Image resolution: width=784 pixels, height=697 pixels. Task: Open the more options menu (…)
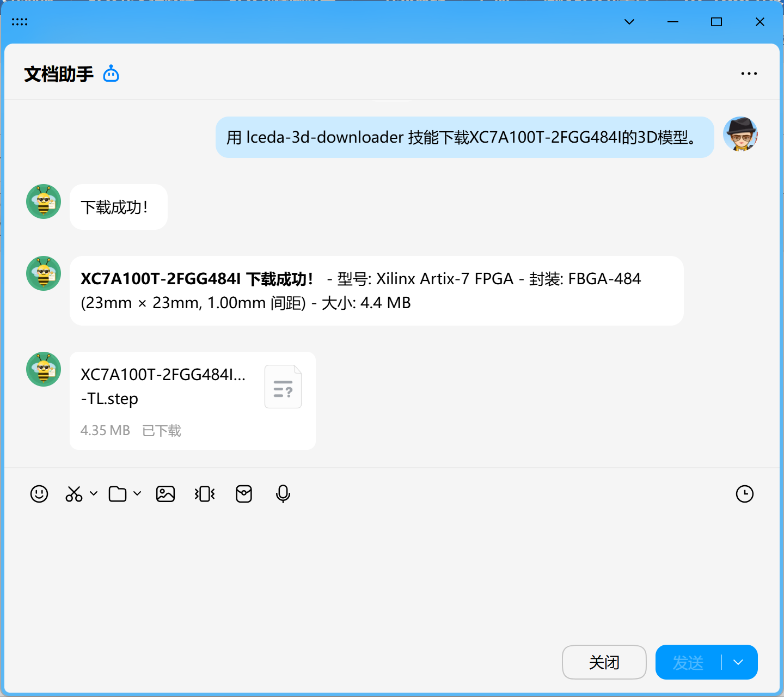(749, 73)
